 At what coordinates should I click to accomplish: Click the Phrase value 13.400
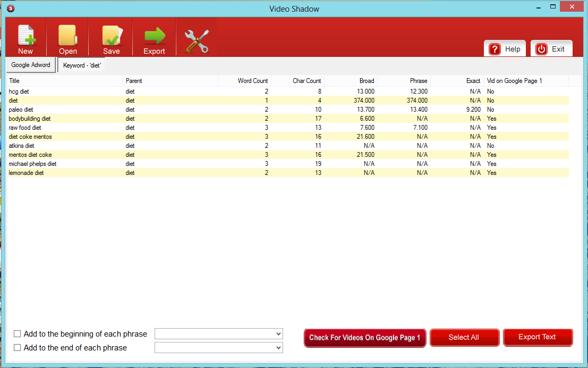(419, 109)
